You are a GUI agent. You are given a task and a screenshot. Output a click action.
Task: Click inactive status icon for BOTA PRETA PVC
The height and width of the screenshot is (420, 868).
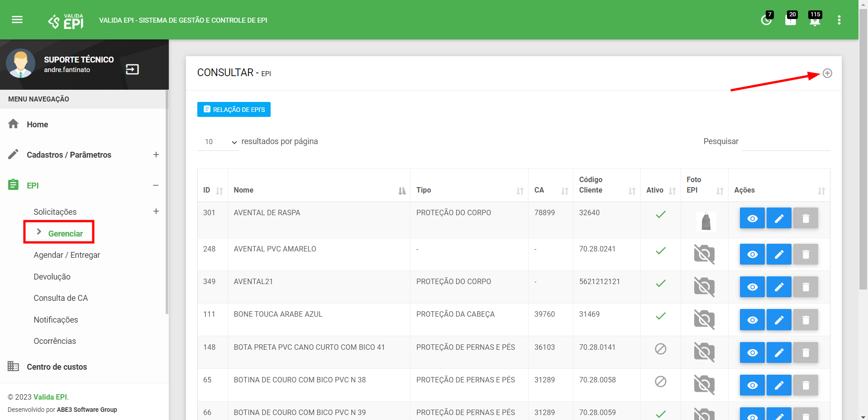(661, 349)
